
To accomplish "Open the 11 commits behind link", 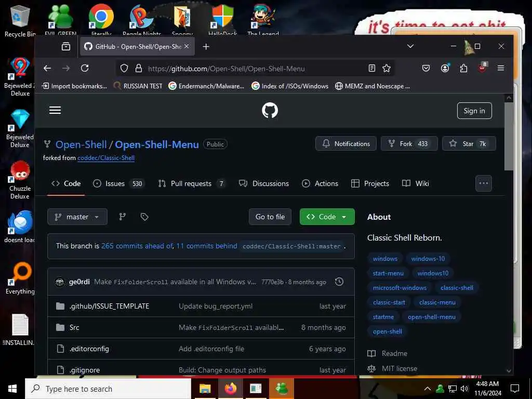I will [x=207, y=246].
